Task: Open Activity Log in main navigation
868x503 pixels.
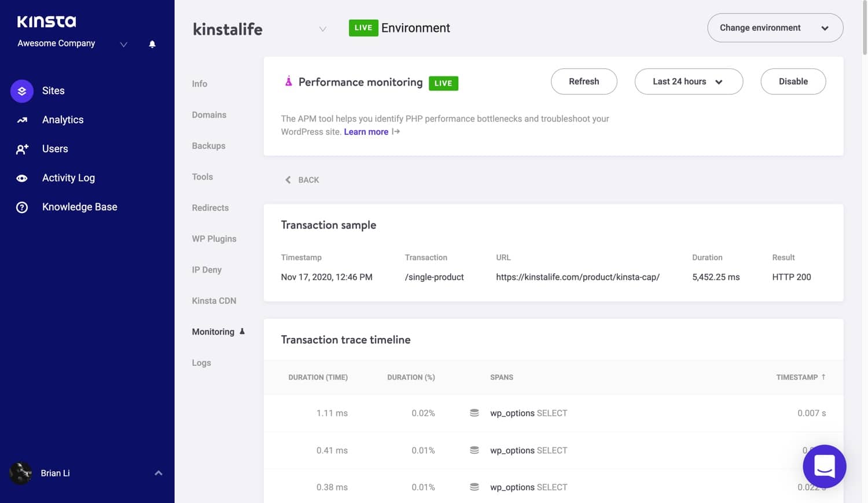Action: tap(68, 178)
